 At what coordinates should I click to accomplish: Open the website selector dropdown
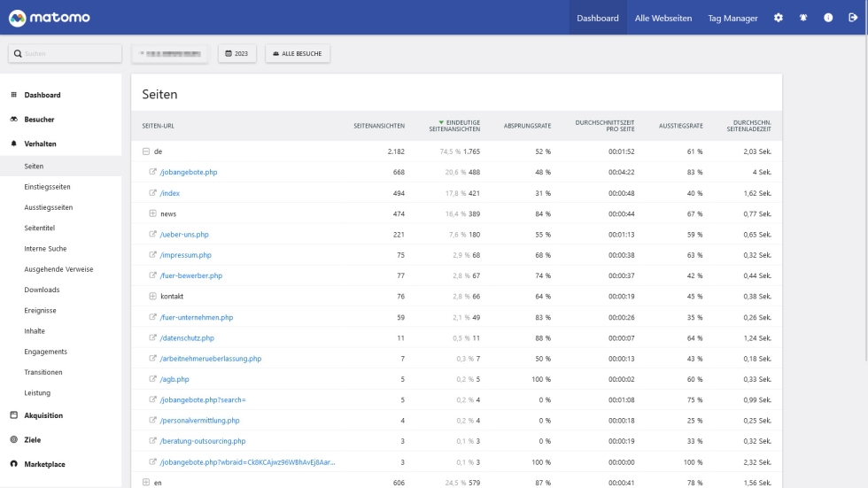169,54
